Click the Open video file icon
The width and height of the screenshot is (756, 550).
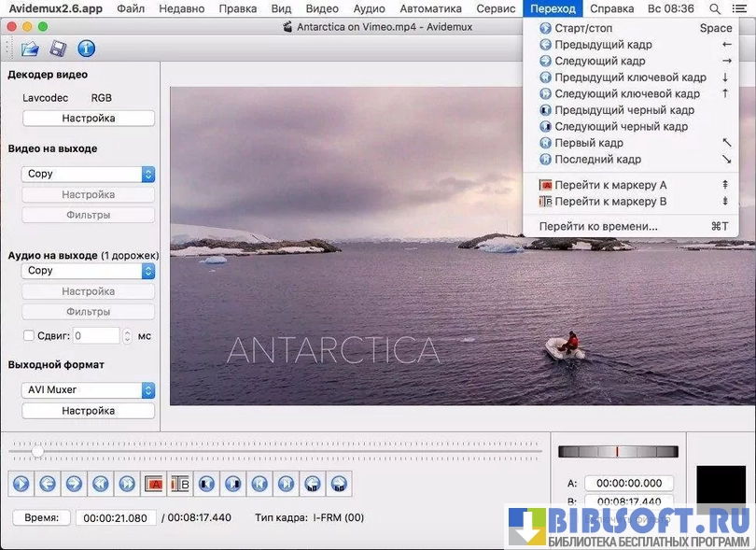[30, 49]
